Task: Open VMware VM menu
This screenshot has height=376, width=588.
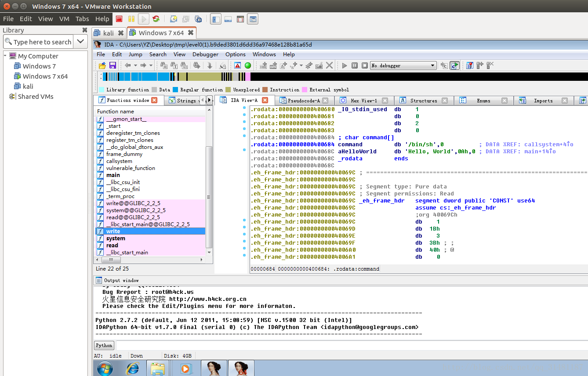Action: point(64,19)
